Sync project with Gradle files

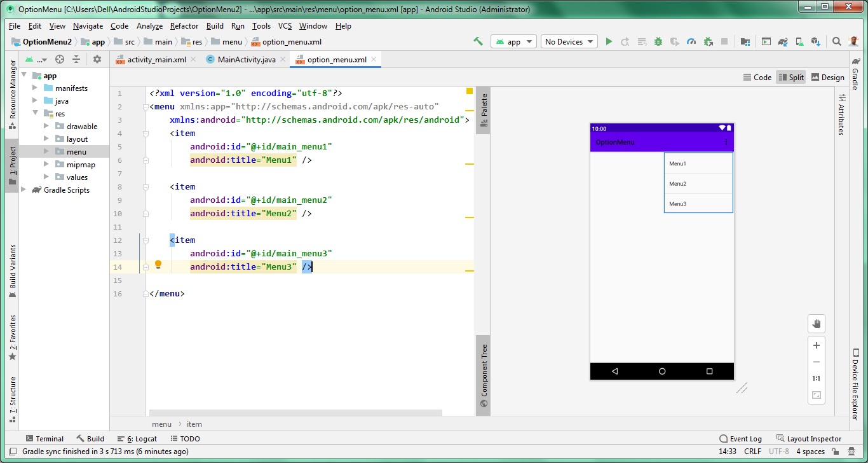pos(783,41)
